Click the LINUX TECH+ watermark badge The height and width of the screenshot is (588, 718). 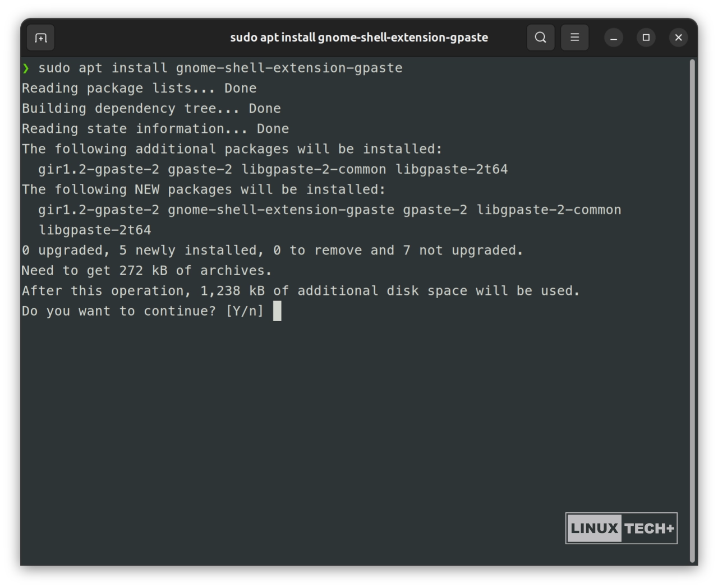pos(621,527)
